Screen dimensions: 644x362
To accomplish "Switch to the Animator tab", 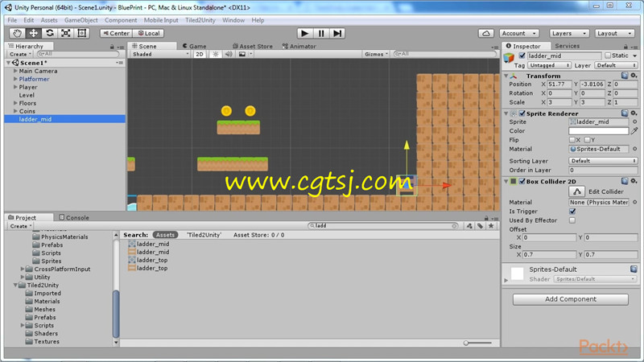I will coord(299,46).
